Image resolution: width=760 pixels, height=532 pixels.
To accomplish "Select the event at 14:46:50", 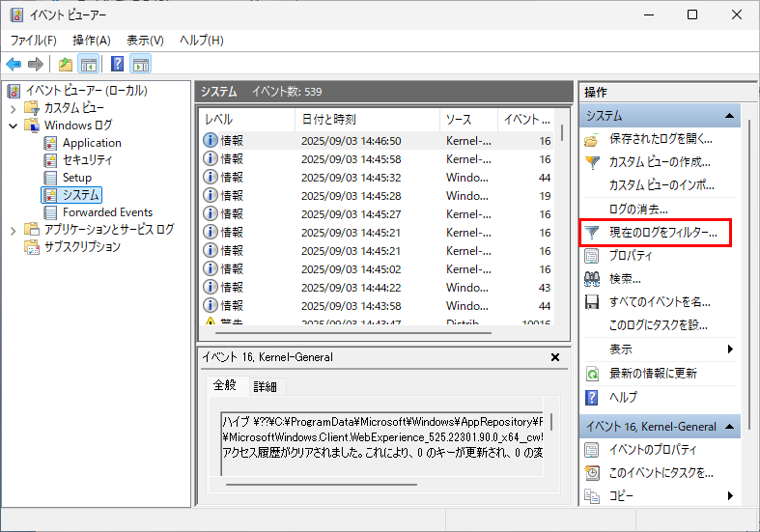I will pos(377,141).
